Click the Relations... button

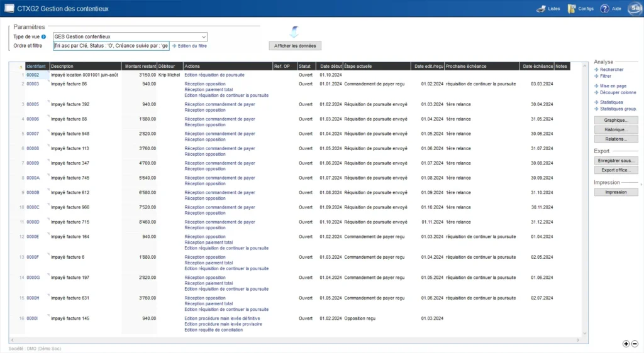point(616,139)
